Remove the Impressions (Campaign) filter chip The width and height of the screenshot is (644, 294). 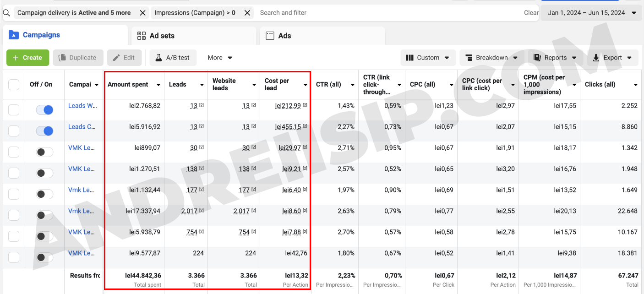(247, 13)
